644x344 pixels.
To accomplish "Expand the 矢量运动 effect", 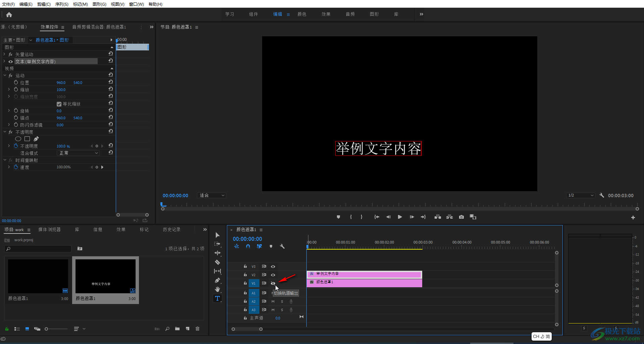I will [4, 54].
